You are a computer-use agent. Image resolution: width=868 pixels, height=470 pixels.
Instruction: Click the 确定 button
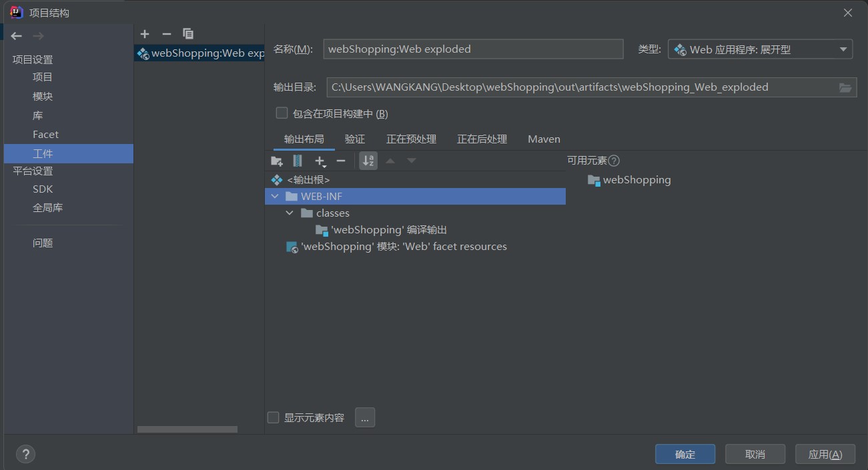[x=685, y=454]
